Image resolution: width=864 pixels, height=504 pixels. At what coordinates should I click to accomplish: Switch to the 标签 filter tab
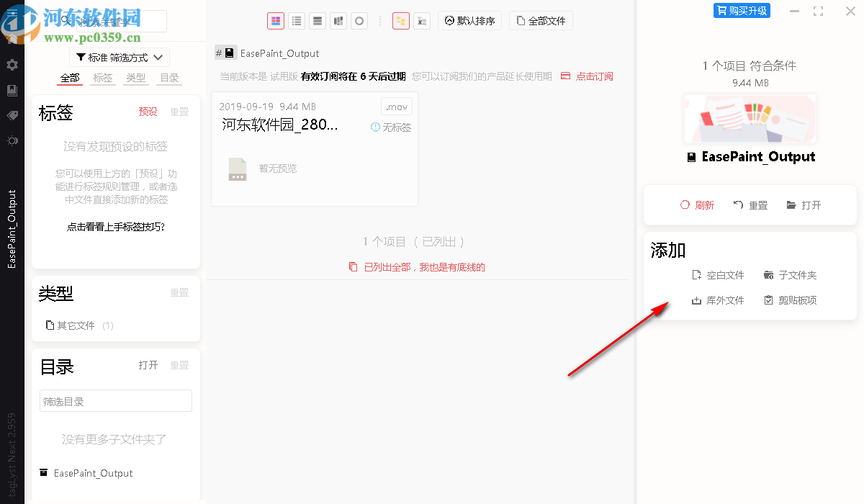tap(102, 78)
